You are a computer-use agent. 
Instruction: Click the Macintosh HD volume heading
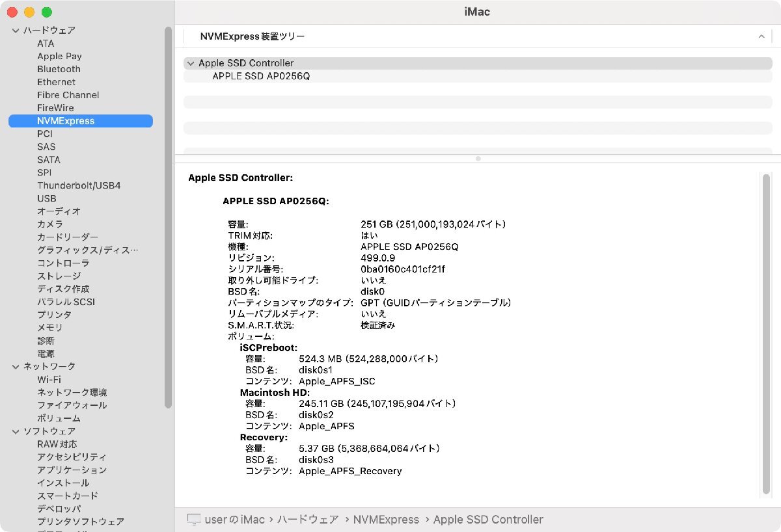coord(275,393)
